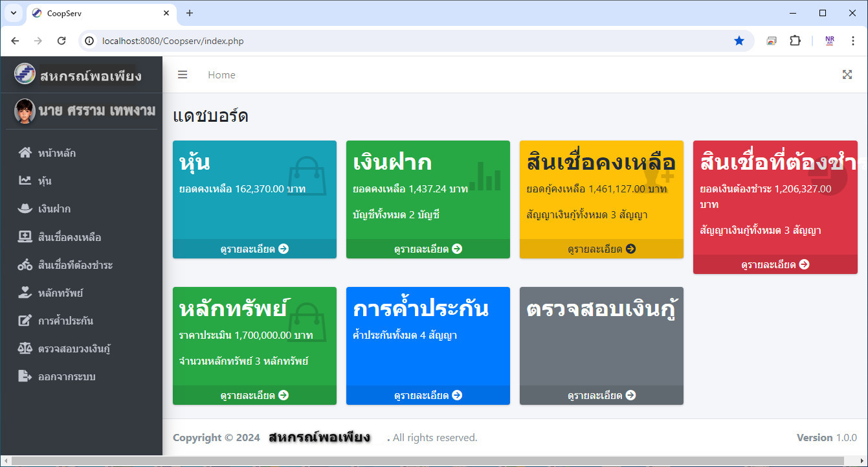
Task: Open ดูรายละเอียด on the blue การค้ำประกัน card
Action: point(428,395)
